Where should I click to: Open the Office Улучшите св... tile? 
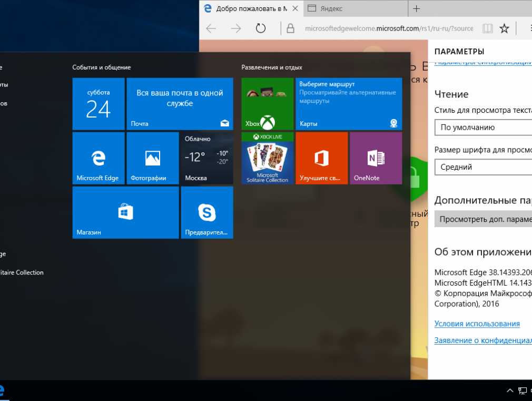(322, 158)
